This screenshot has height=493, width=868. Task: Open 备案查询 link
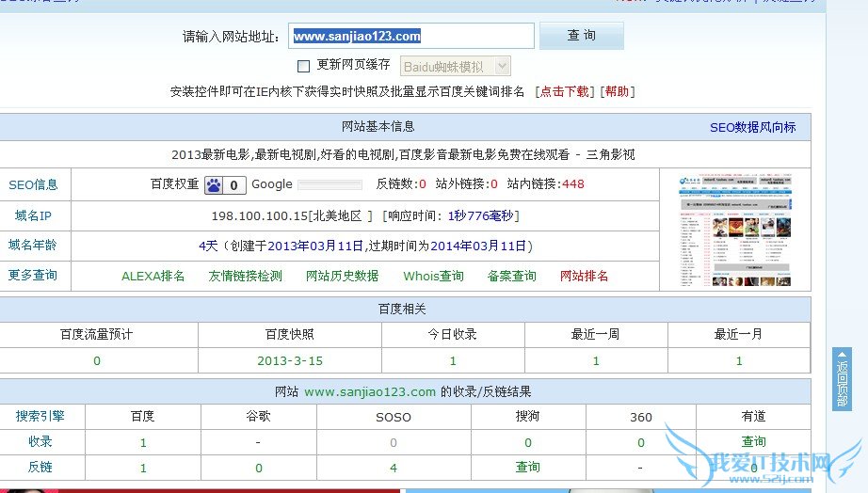(x=511, y=276)
